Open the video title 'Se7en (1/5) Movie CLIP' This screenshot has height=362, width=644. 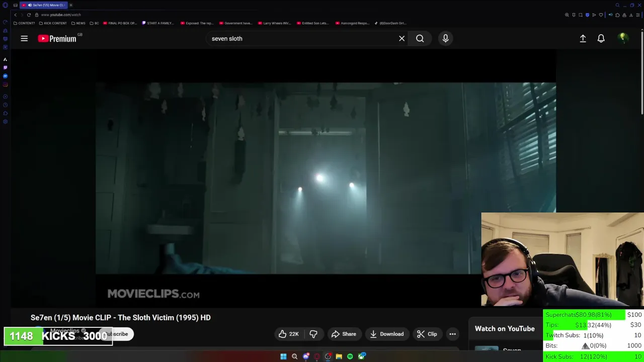(x=121, y=318)
